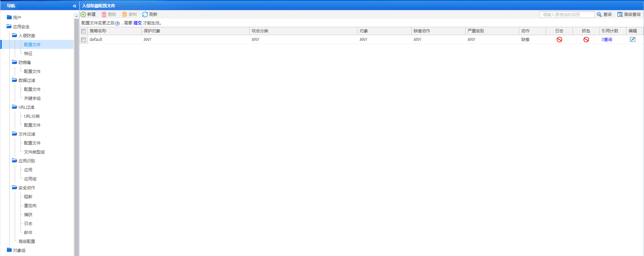Image resolution: width=644 pixels, height=256 pixels.
Task: Click the 刷新 (Refresh) toolbar button
Action: pos(150,14)
